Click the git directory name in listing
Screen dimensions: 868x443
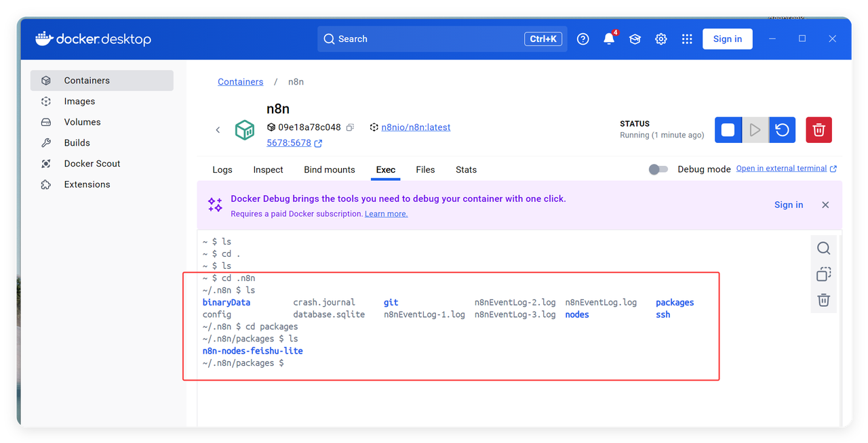[391, 303]
